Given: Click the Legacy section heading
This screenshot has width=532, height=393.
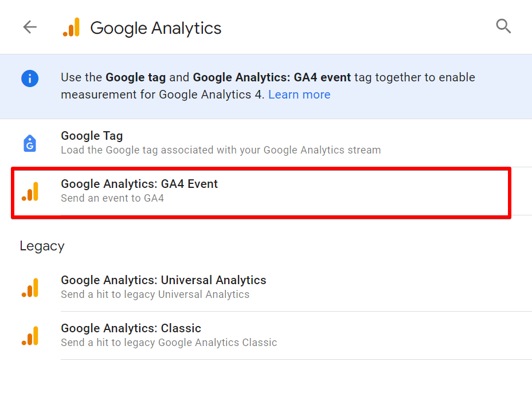Looking at the screenshot, I should tap(42, 246).
